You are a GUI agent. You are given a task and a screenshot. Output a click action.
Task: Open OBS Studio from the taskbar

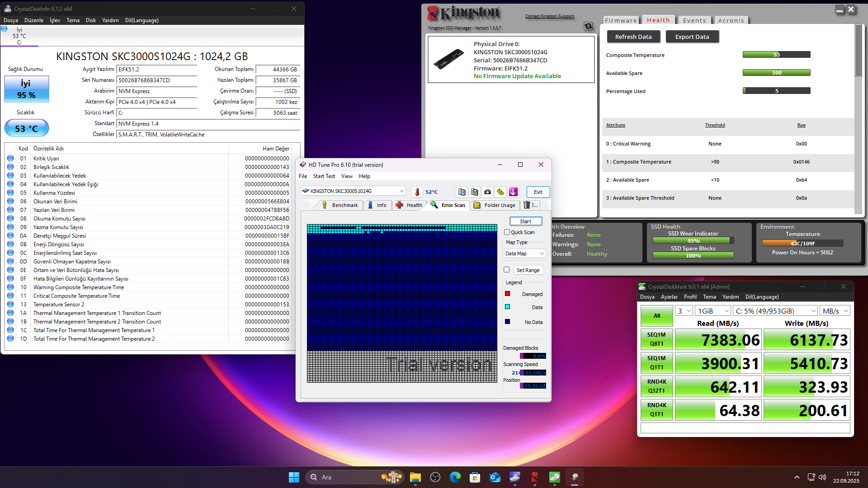[435, 477]
